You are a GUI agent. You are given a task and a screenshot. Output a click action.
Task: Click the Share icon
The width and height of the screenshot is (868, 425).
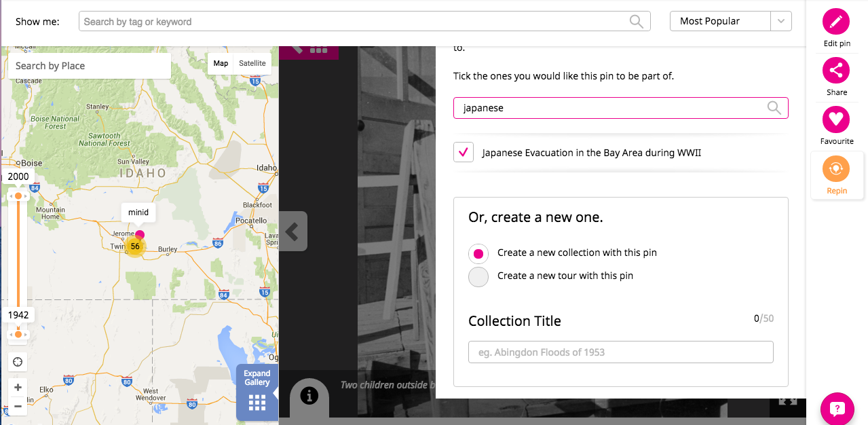[x=836, y=71]
